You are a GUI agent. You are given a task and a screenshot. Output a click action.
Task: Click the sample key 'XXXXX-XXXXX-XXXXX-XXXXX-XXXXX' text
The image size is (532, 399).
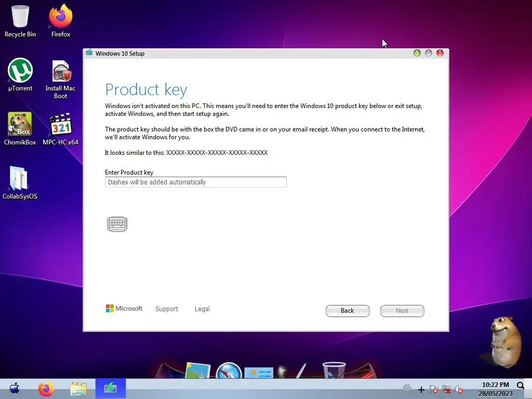coord(217,153)
